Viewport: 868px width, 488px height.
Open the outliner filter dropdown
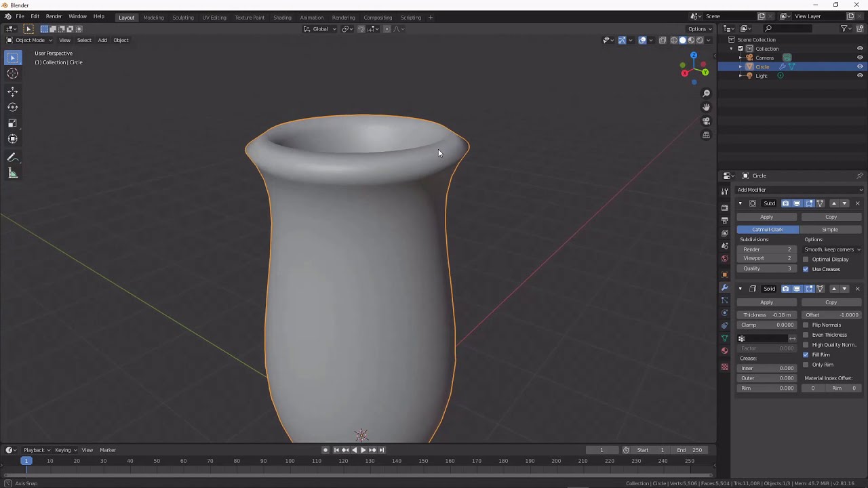click(846, 28)
